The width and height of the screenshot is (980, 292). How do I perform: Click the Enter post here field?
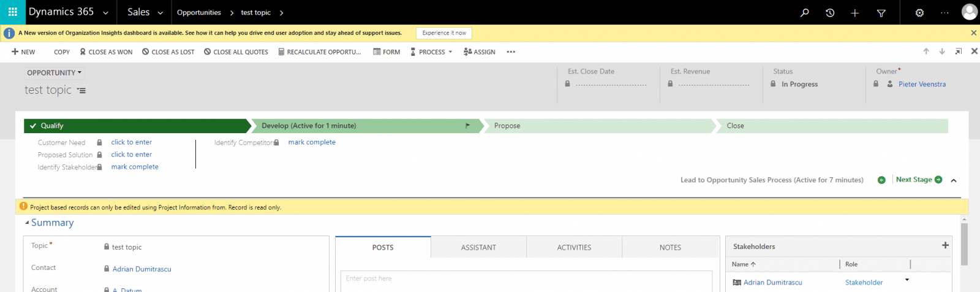point(526,280)
